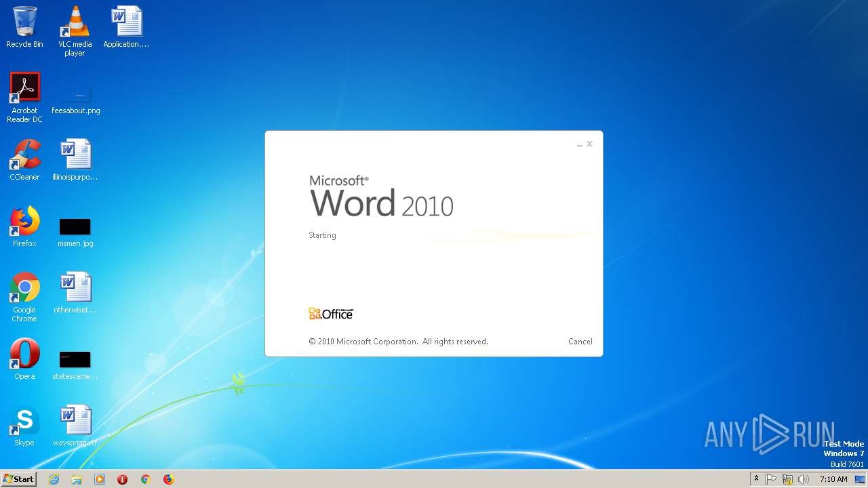Close the Word 2010 splash window

coord(590,144)
